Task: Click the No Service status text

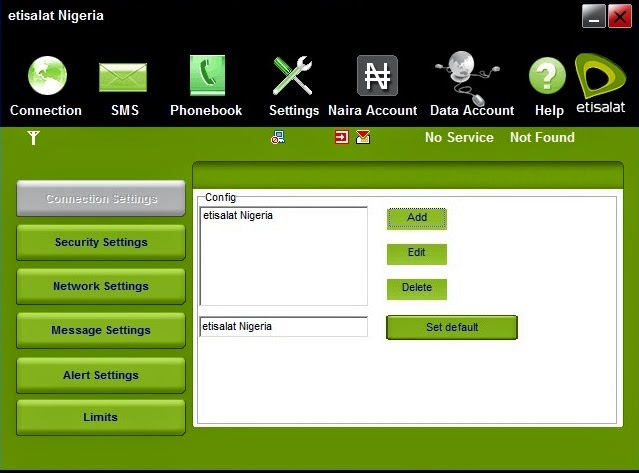Action: tap(459, 137)
